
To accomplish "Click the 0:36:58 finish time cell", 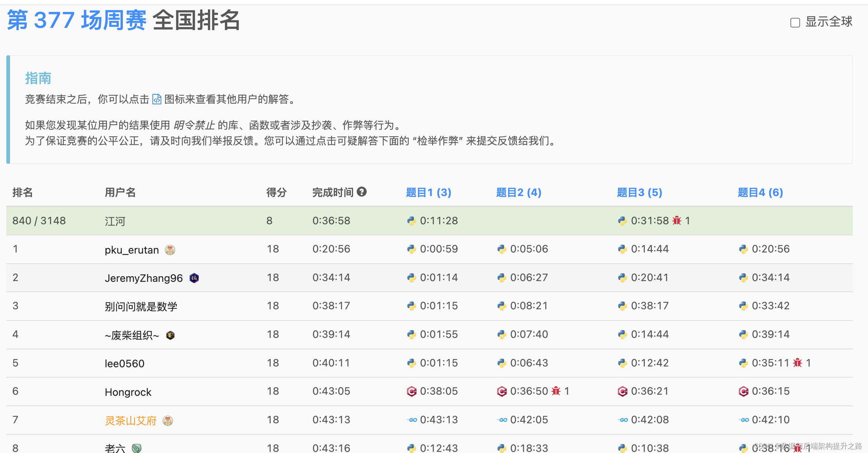I will pos(331,221).
